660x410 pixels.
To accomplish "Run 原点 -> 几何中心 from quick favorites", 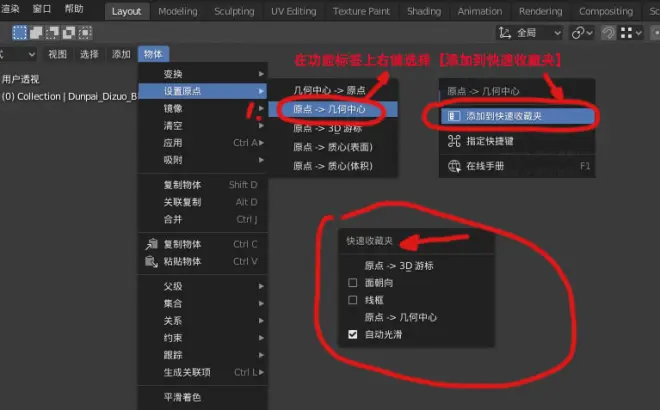I will (x=416, y=317).
